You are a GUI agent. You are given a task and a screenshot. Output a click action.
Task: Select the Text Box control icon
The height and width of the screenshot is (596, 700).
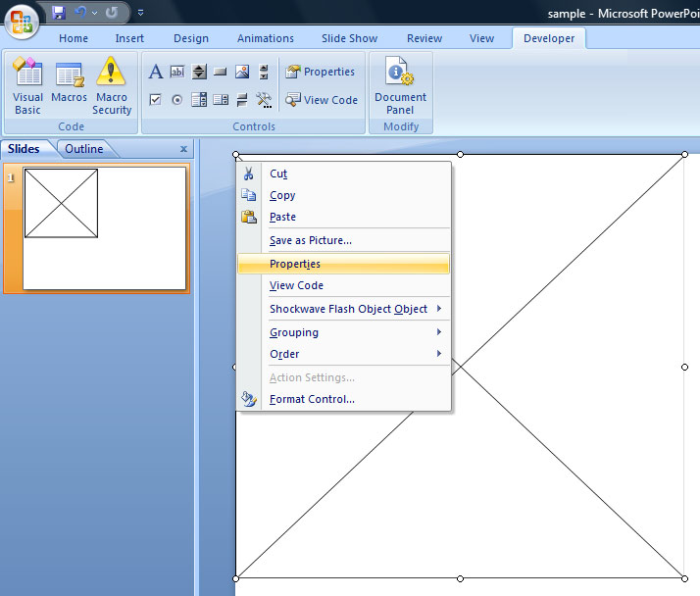coord(177,72)
